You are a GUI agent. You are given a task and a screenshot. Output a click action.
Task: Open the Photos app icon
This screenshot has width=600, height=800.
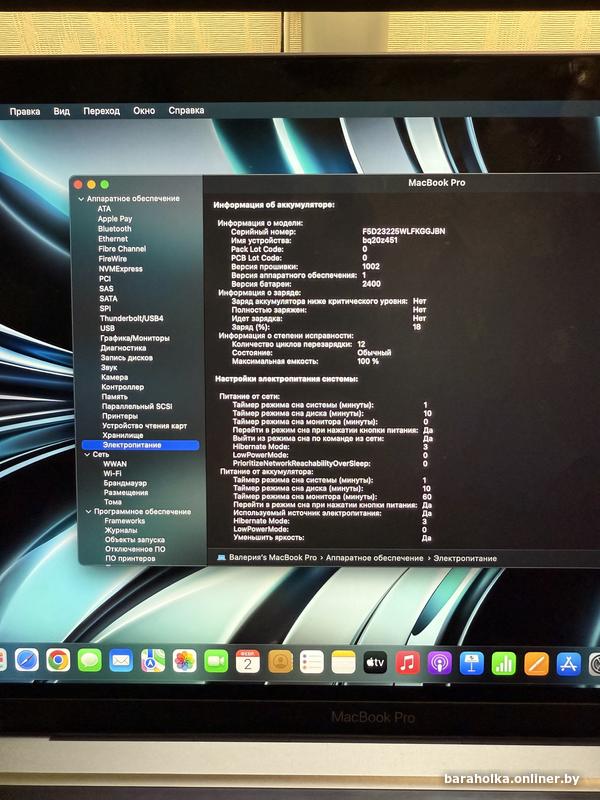click(185, 661)
